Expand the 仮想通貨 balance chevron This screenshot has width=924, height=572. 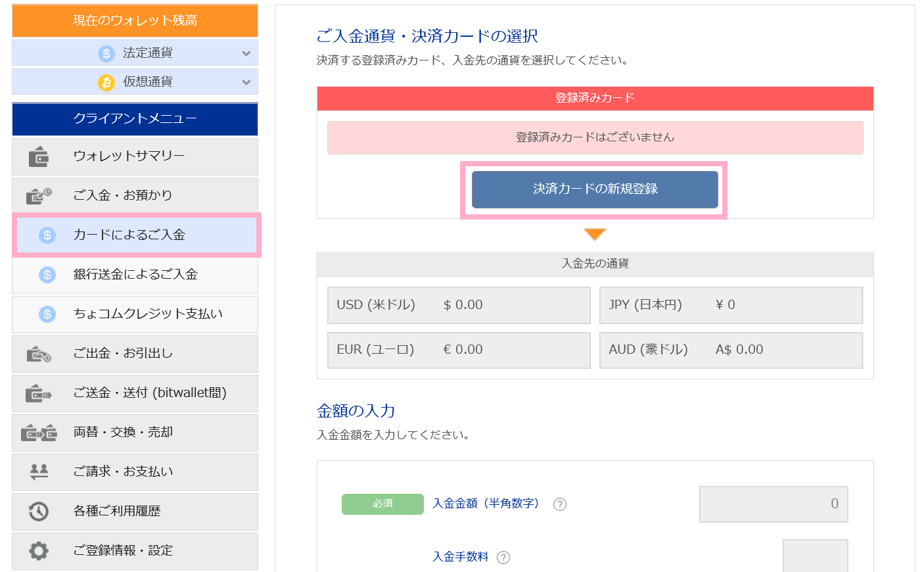point(246,82)
